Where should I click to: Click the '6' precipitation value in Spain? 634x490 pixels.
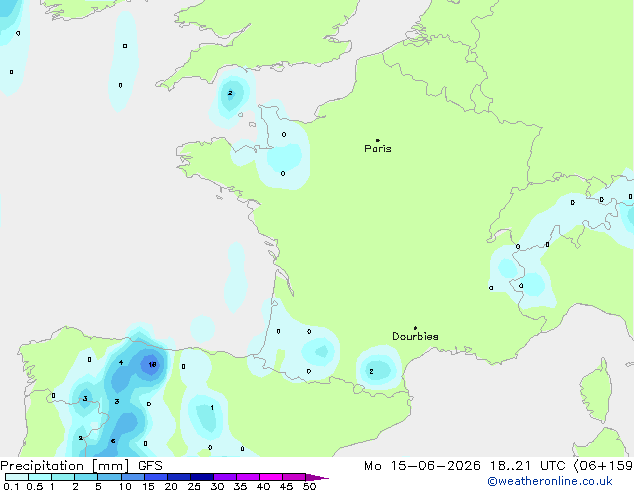click(x=113, y=441)
